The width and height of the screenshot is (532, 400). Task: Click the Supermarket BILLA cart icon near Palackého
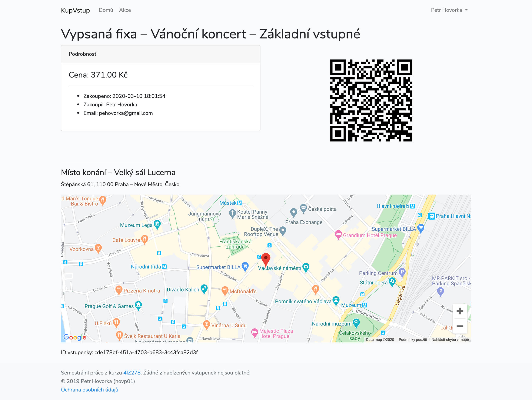click(x=245, y=266)
